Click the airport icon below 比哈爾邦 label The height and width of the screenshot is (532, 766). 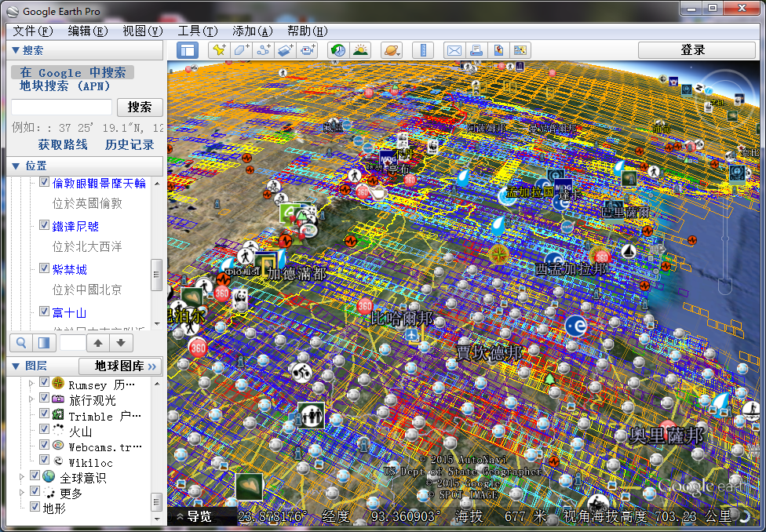[x=413, y=334]
